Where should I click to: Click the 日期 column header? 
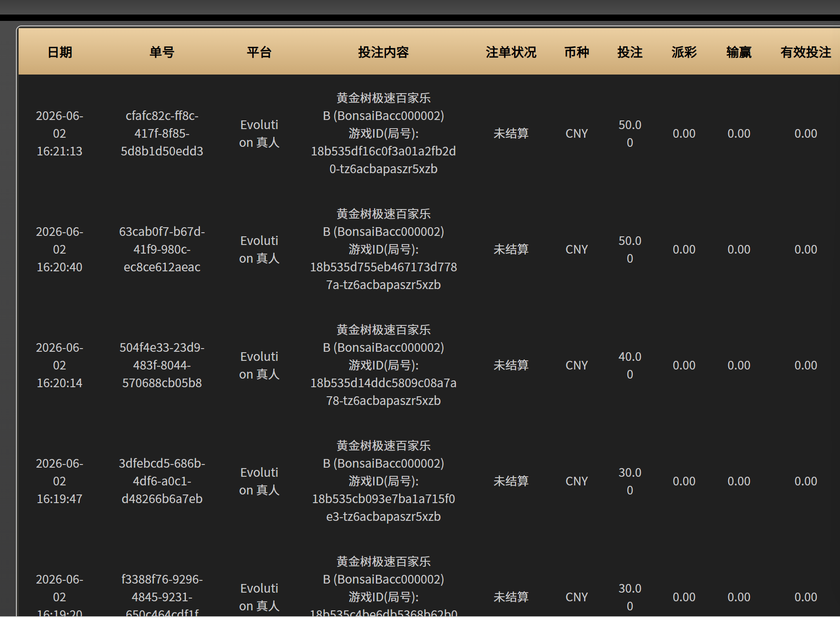click(x=60, y=52)
